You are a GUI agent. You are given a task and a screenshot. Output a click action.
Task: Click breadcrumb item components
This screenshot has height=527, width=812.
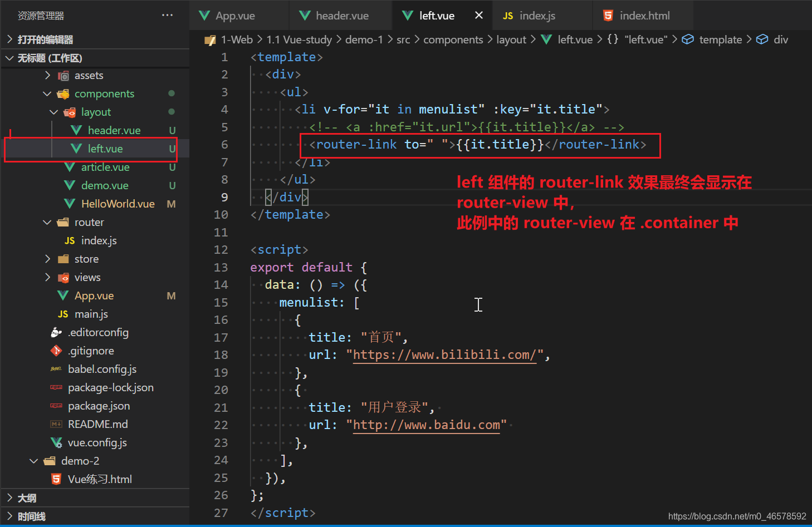point(453,40)
